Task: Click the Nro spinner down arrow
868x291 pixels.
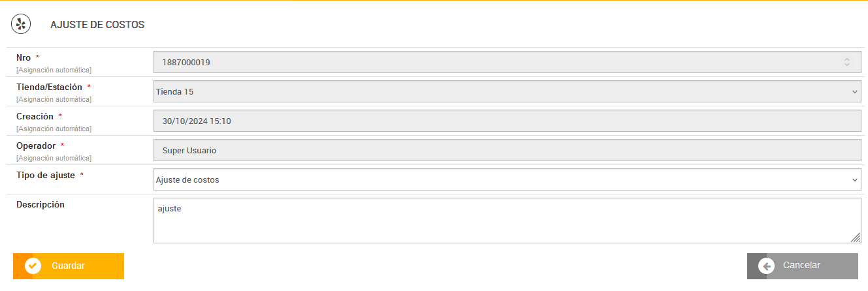Action: (x=847, y=65)
